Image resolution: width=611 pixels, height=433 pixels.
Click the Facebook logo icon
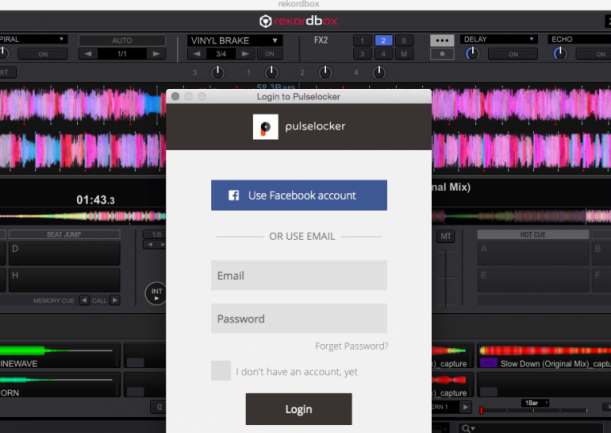[x=233, y=196]
